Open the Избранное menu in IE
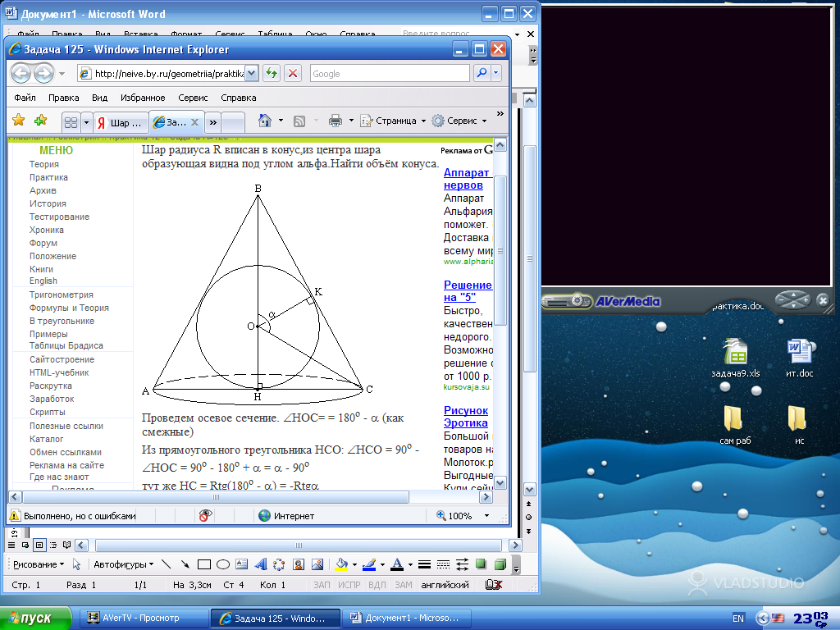The height and width of the screenshot is (630, 840). coord(143,98)
